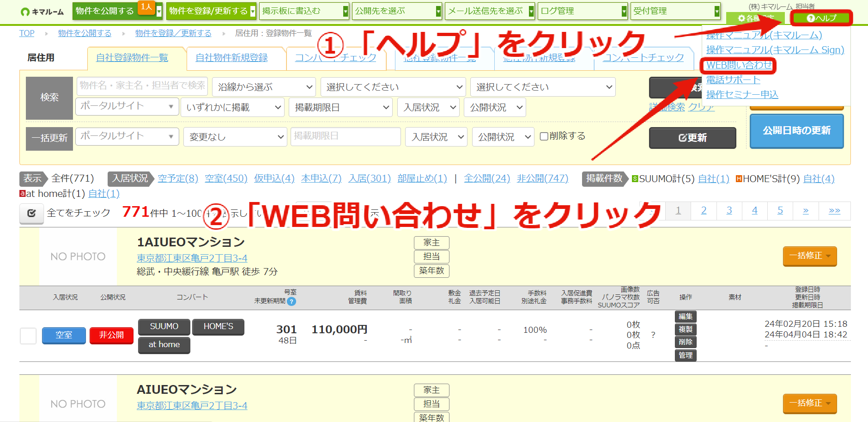
Task: Click the dark 更新 button
Action: 692,138
